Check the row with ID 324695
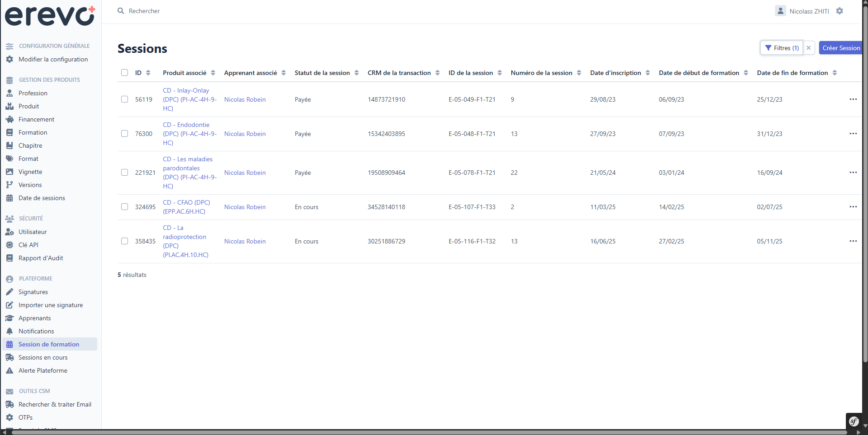The width and height of the screenshot is (868, 435). pyautogui.click(x=125, y=207)
